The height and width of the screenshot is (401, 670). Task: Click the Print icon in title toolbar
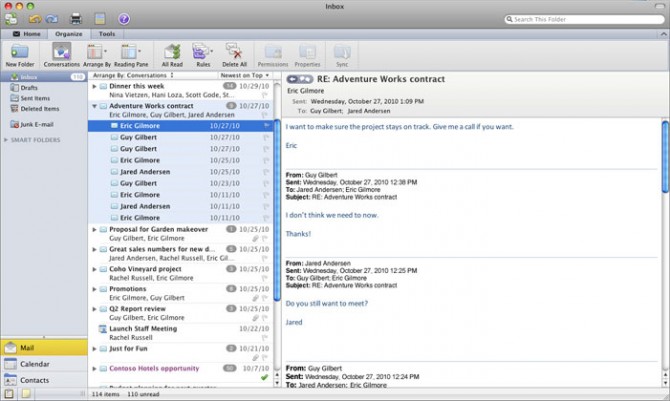click(77, 18)
